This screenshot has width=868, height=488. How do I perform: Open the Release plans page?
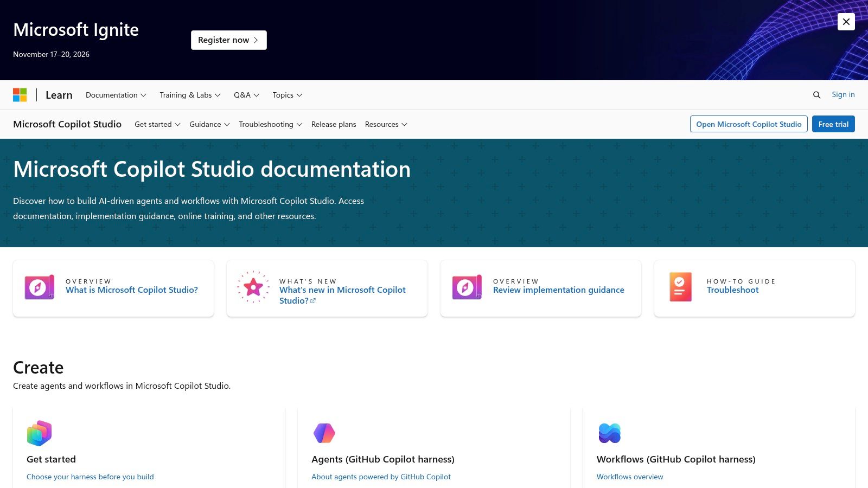pyautogui.click(x=334, y=124)
